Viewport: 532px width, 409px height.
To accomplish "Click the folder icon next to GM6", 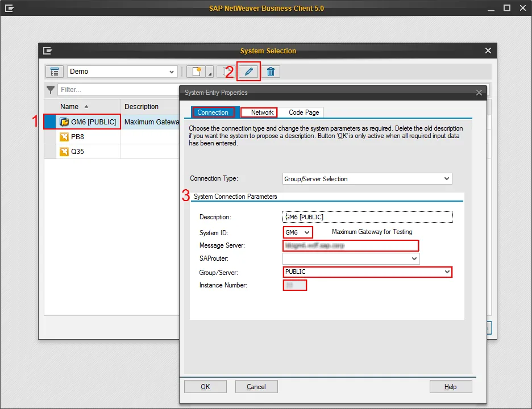I will click(x=65, y=121).
